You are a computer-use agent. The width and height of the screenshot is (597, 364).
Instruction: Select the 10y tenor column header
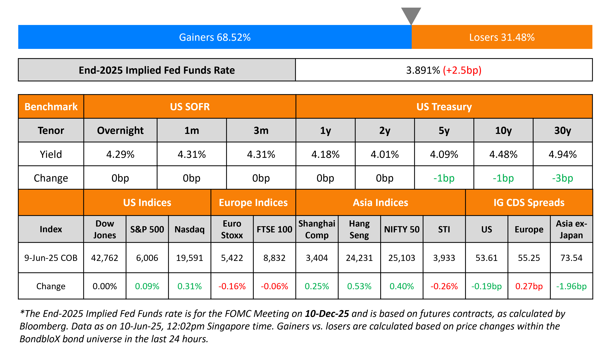(503, 131)
